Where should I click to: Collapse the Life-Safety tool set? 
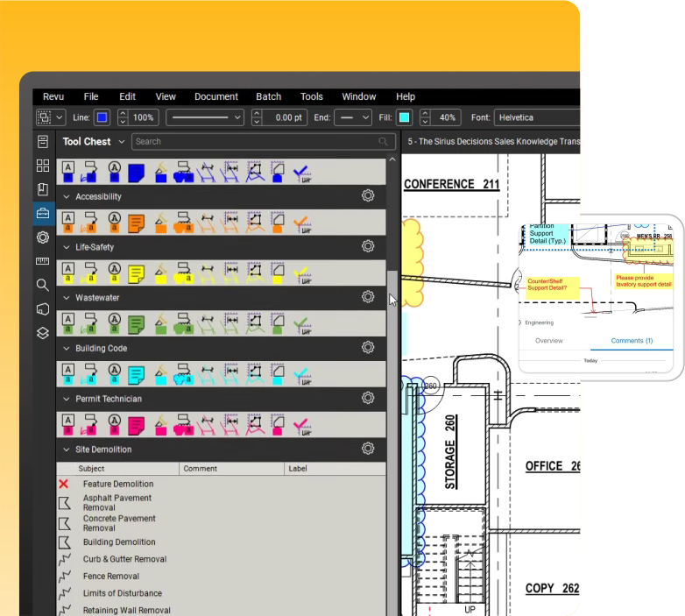coord(67,247)
